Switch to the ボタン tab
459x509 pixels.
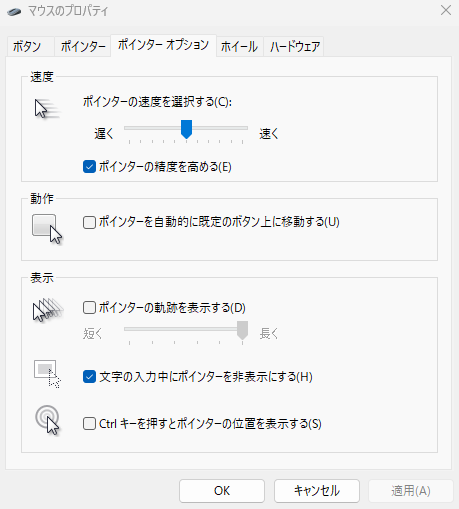click(27, 46)
